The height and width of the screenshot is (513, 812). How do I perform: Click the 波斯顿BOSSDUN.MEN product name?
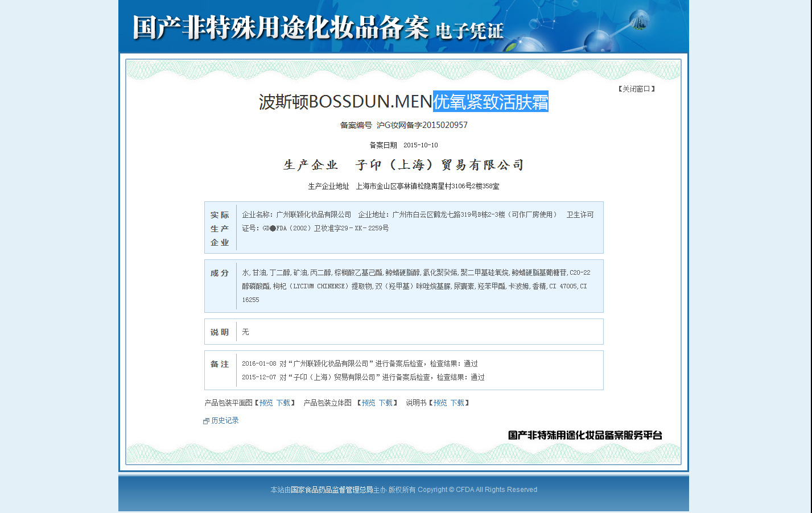(345, 102)
